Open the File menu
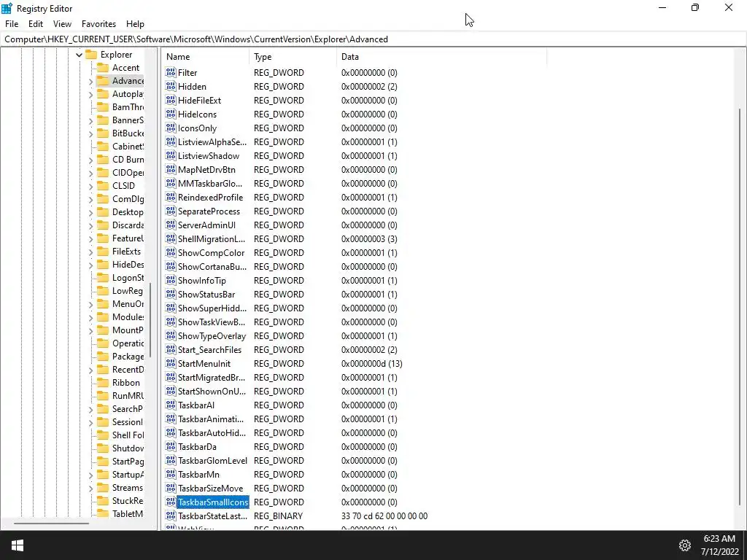747x560 pixels. coord(12,24)
